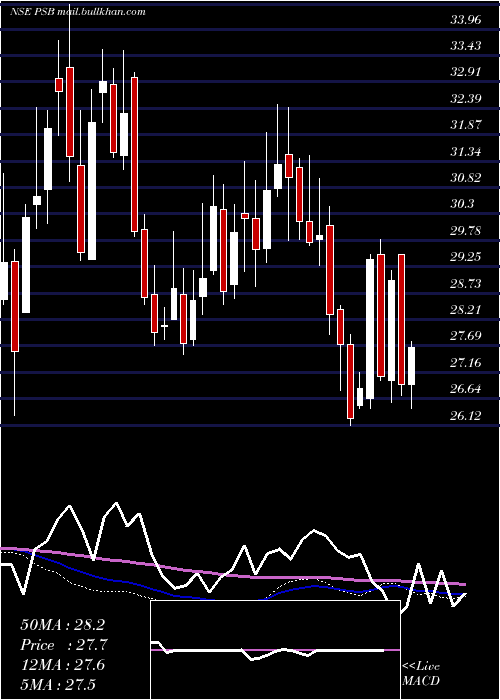The image size is (500, 700).
Task: Click the 31.87 price axis label
Action: click(x=466, y=125)
